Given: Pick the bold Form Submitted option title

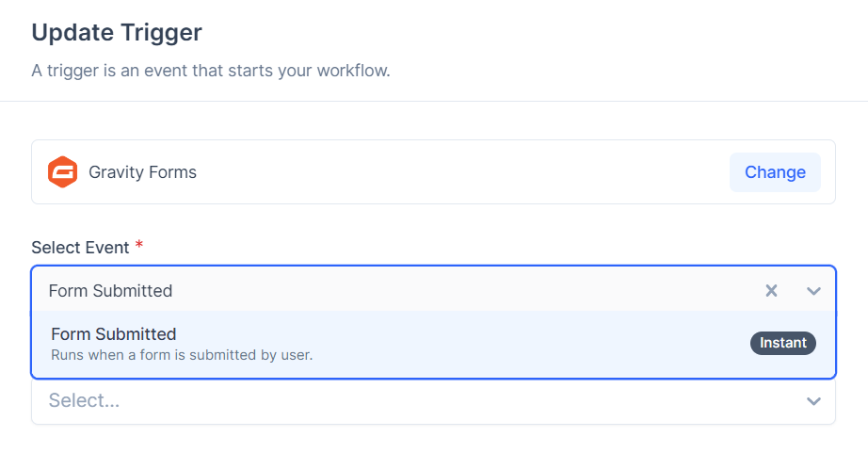Looking at the screenshot, I should (x=114, y=334).
